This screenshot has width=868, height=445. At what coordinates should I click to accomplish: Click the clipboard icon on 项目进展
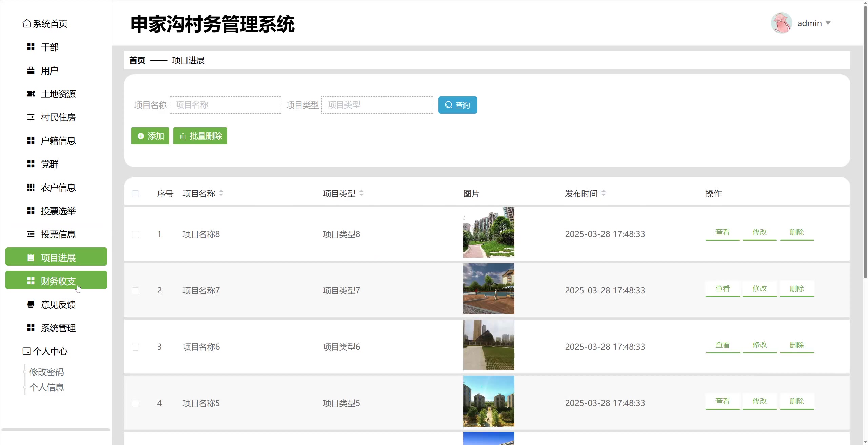click(31, 258)
